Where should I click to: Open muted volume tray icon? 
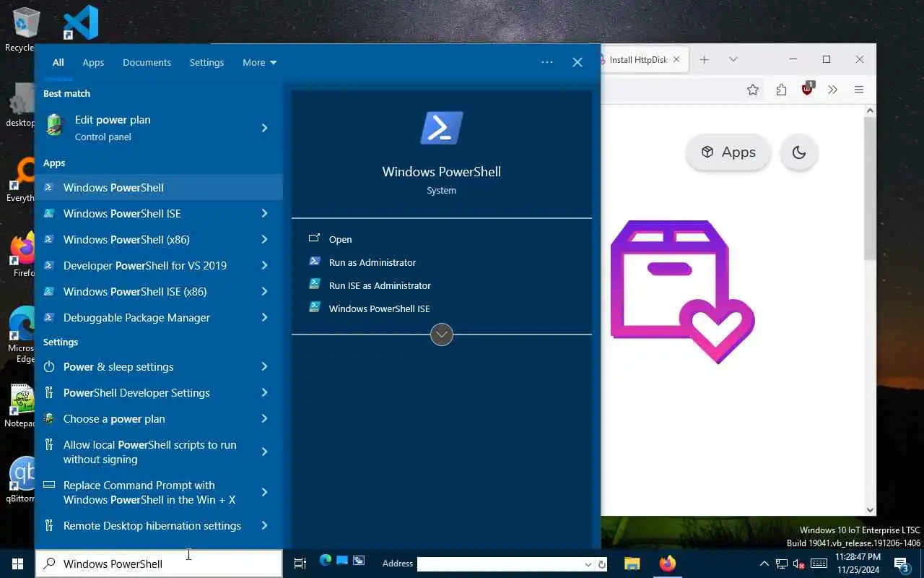tap(799, 564)
